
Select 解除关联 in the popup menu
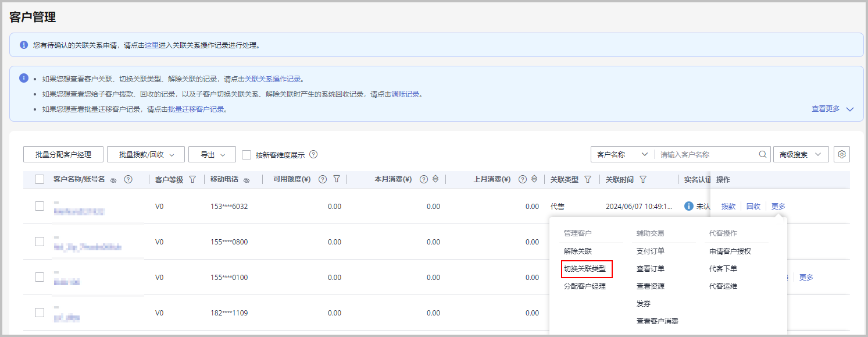pyautogui.click(x=577, y=251)
